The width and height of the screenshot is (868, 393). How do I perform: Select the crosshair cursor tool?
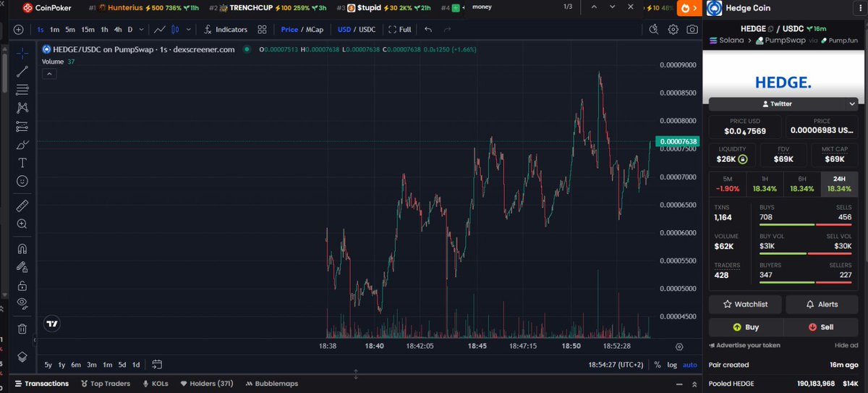(22, 54)
